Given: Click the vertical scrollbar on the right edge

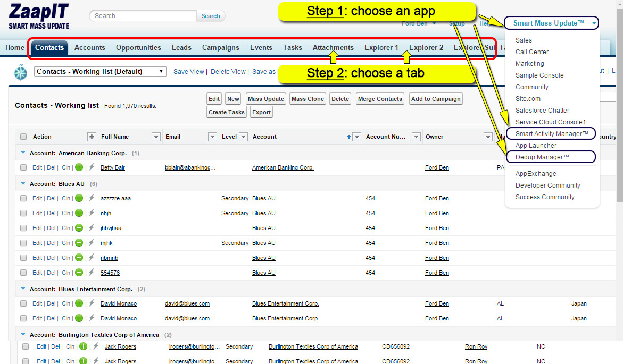Looking at the screenshot, I should coord(619,106).
